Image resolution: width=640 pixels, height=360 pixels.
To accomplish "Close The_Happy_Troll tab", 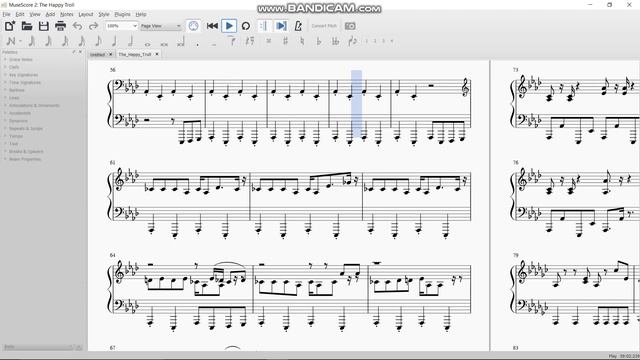I will 157,54.
